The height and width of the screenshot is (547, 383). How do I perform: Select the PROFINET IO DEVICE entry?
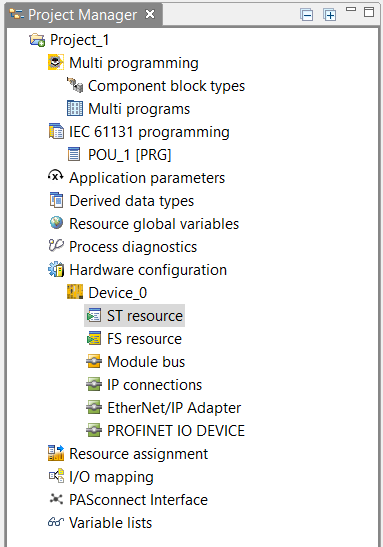[x=165, y=430]
